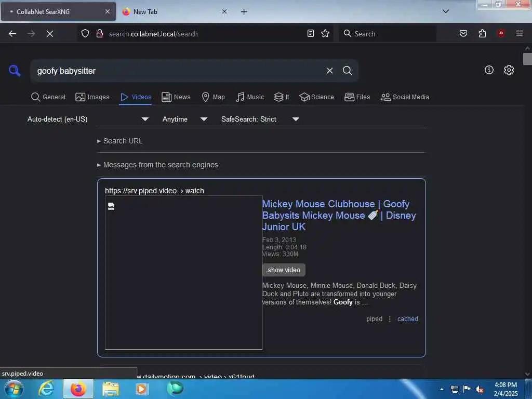
Task: Expand the Search URL section
Action: pyautogui.click(x=120, y=141)
